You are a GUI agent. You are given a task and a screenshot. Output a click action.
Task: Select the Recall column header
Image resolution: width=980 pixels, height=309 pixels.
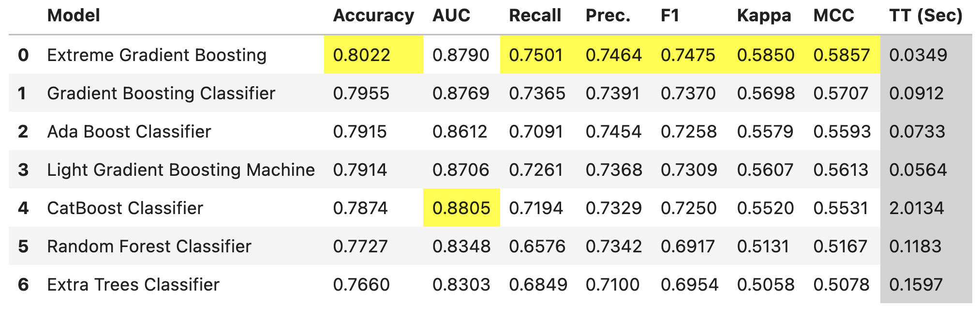click(535, 15)
